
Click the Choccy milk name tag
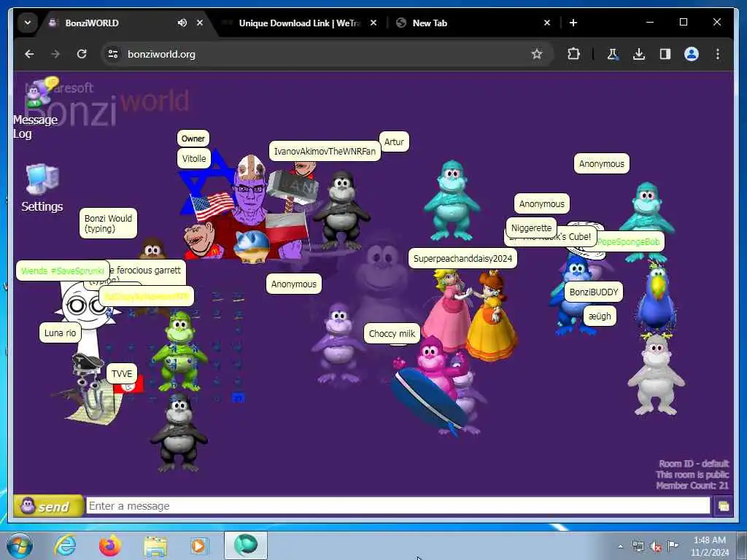pyautogui.click(x=392, y=333)
